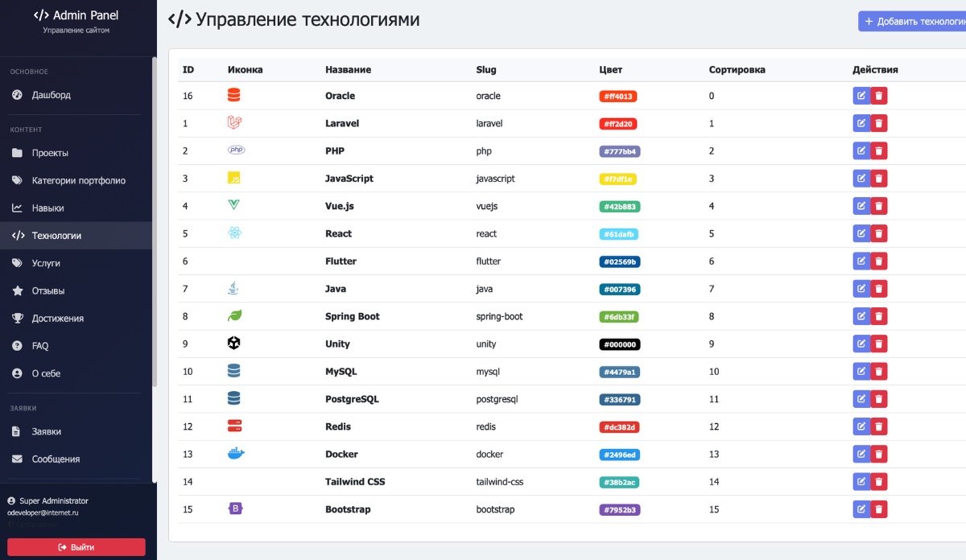Go to Заявки section
The height and width of the screenshot is (560, 966).
76,431
